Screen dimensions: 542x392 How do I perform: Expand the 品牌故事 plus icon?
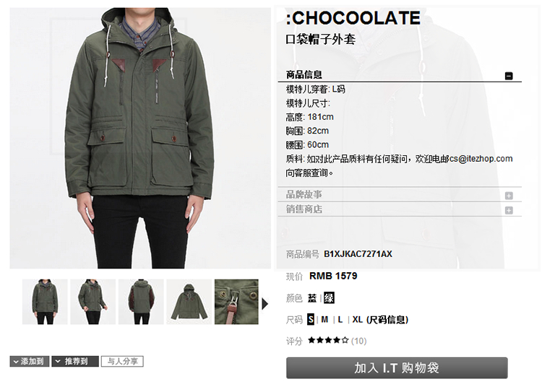[x=509, y=196]
